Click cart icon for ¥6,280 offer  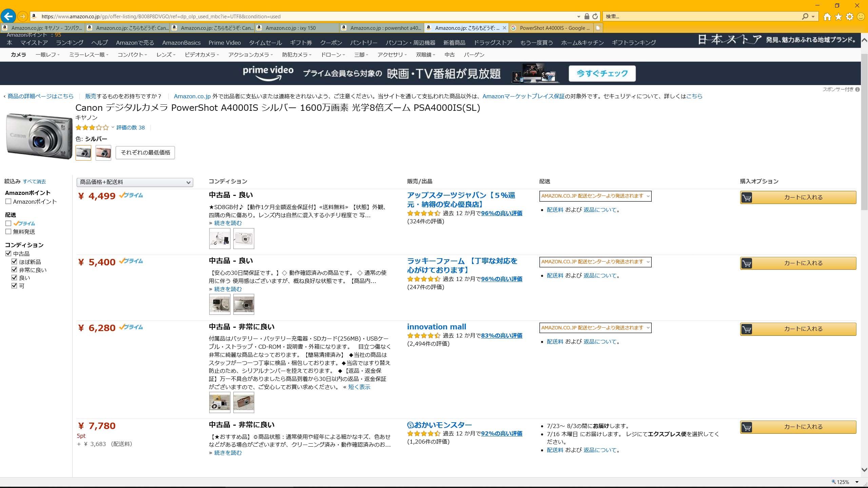pos(747,329)
